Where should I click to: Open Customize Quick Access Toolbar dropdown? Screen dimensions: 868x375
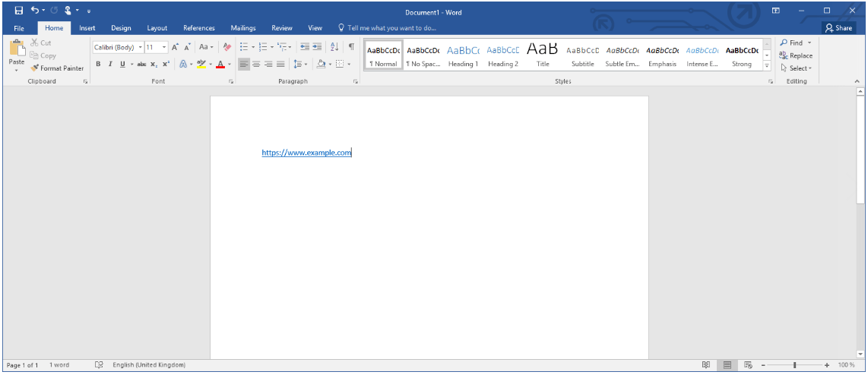tap(89, 11)
